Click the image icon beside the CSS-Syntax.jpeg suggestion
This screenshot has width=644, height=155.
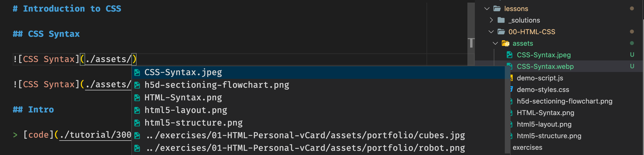coord(137,72)
